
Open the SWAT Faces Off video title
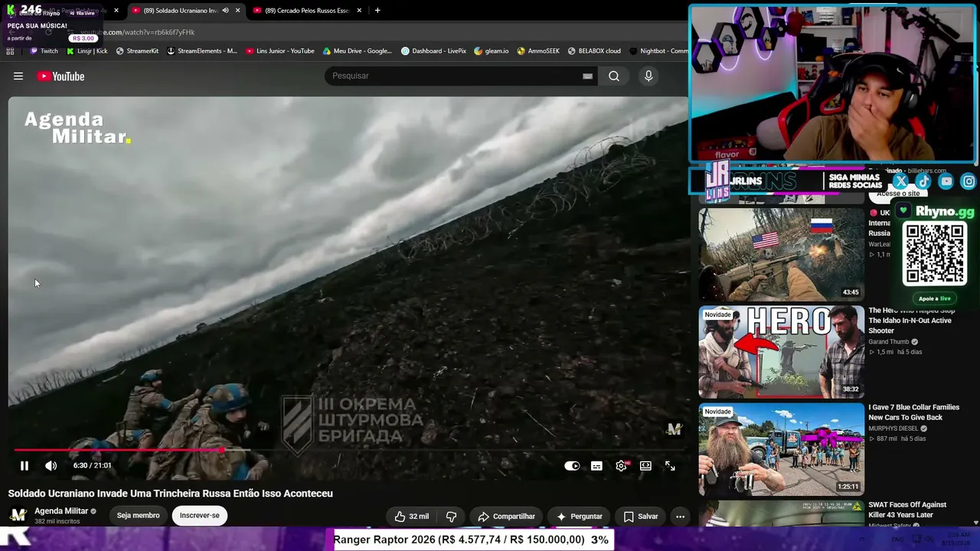[x=907, y=510]
